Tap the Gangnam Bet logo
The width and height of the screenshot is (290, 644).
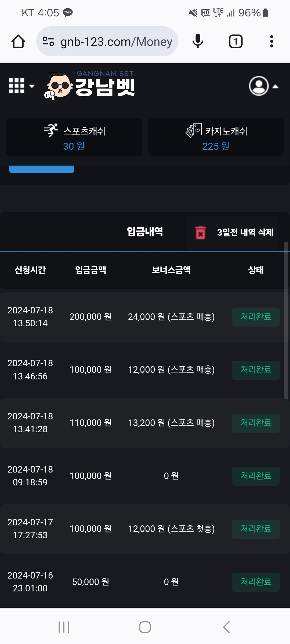pyautogui.click(x=90, y=85)
